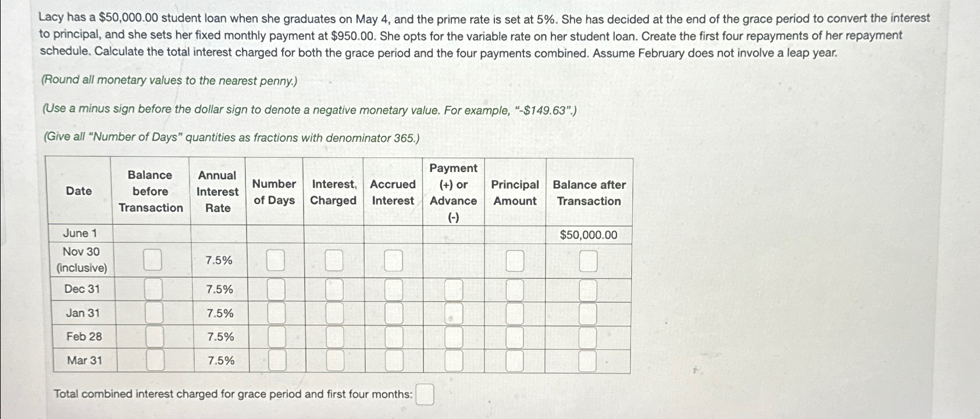Select the Accrued Interest field for Jan 31
Viewport: 980px width, 419px height.
(392, 314)
